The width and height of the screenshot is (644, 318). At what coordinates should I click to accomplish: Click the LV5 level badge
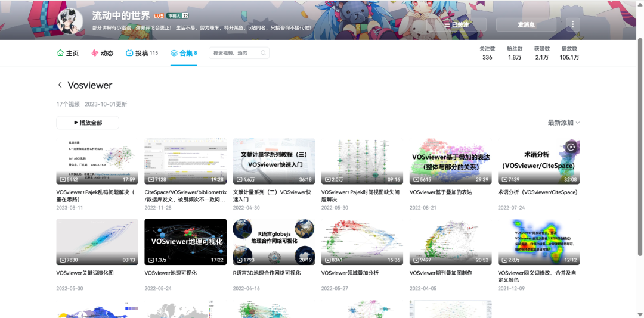coord(159,15)
